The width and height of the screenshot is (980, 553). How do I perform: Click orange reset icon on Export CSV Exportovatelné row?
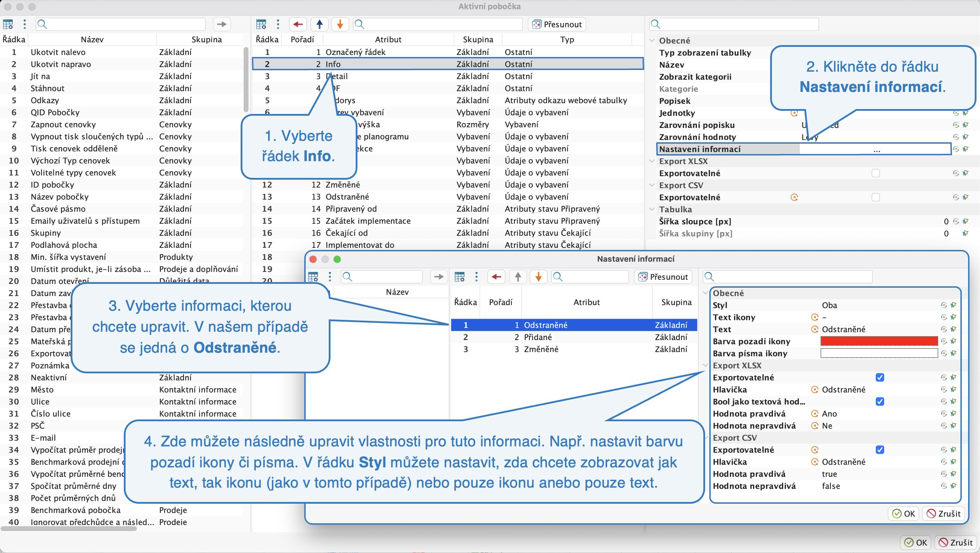794,197
